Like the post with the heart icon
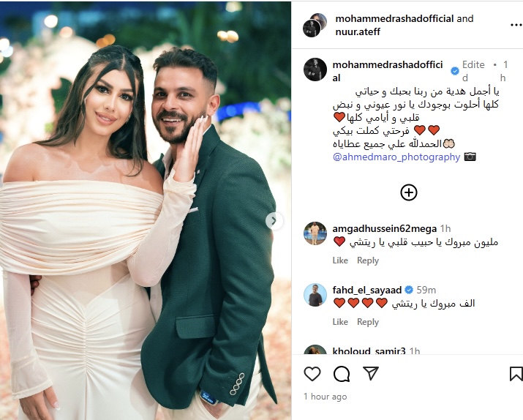Viewport: 523px width, 420px height. pos(312,374)
